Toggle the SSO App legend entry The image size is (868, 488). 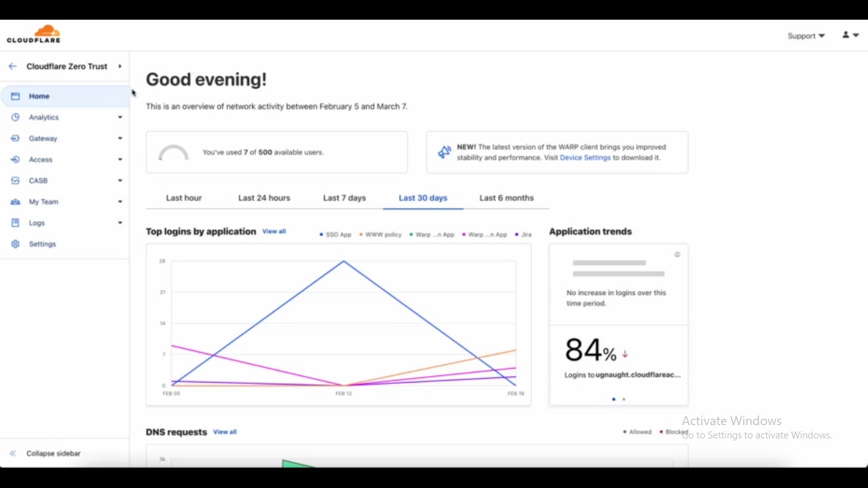336,234
